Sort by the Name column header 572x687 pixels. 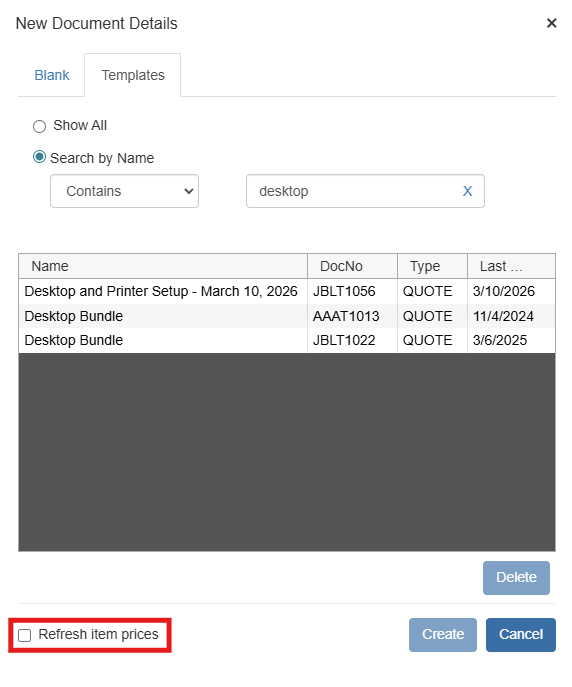(163, 266)
